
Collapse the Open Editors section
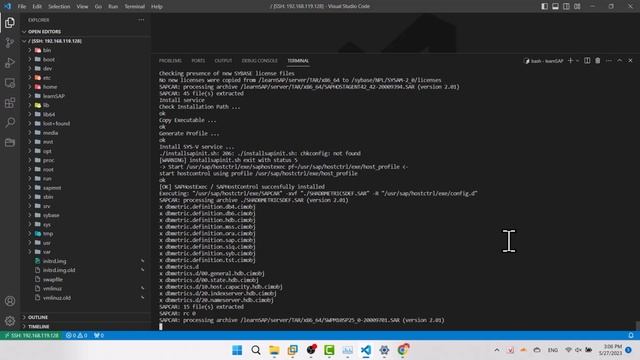86,31
